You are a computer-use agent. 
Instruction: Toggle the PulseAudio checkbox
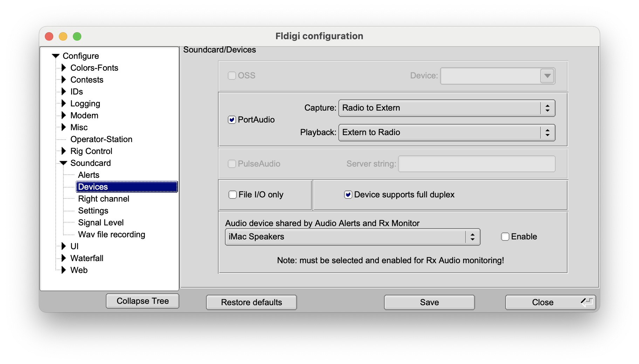pyautogui.click(x=232, y=164)
